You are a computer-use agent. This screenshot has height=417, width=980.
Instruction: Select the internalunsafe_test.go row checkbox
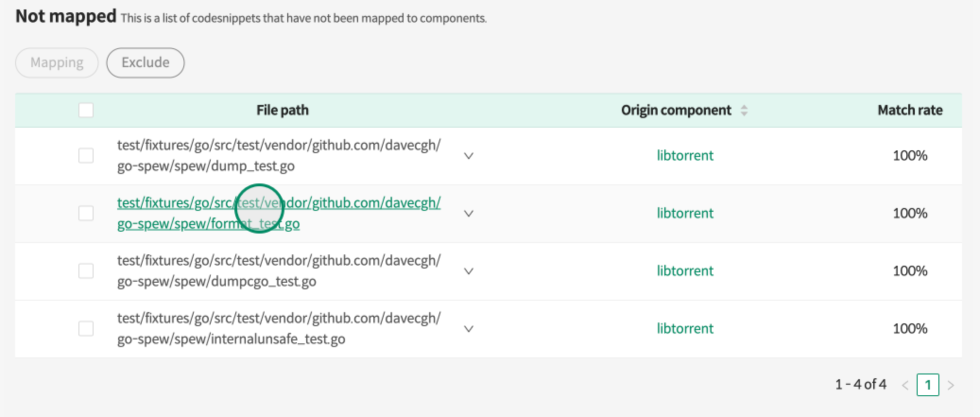click(x=86, y=329)
